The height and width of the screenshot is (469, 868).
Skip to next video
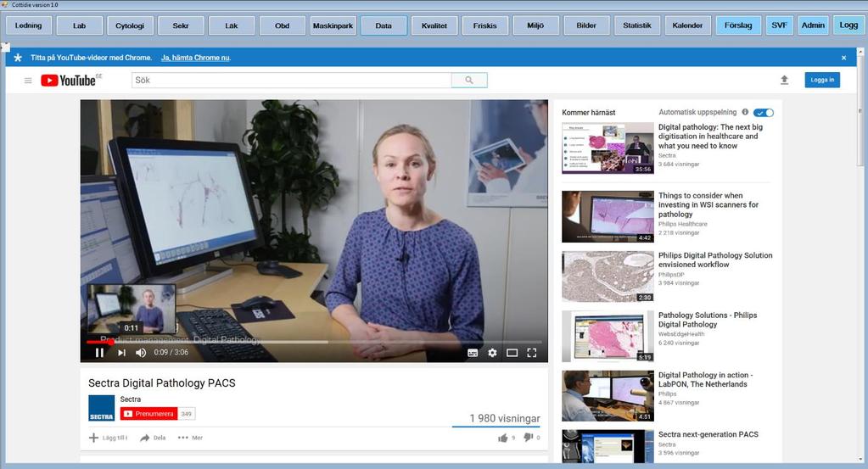click(x=122, y=352)
